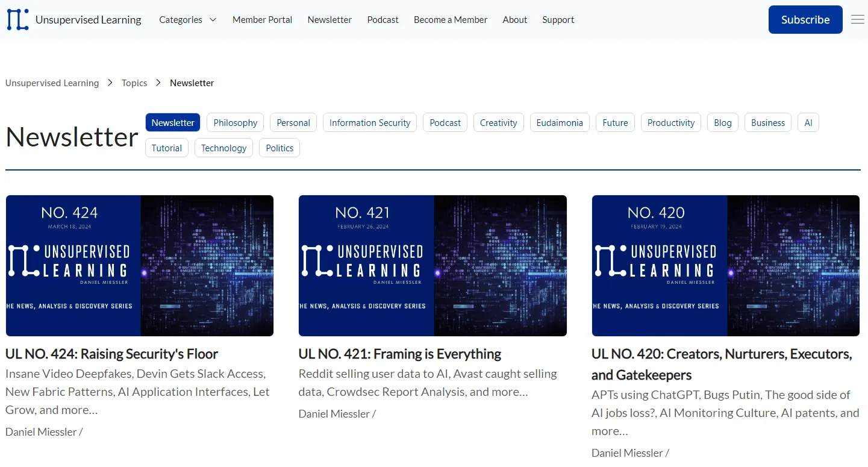Filter by Productivity tag
This screenshot has width=868, height=467.
(x=671, y=122)
